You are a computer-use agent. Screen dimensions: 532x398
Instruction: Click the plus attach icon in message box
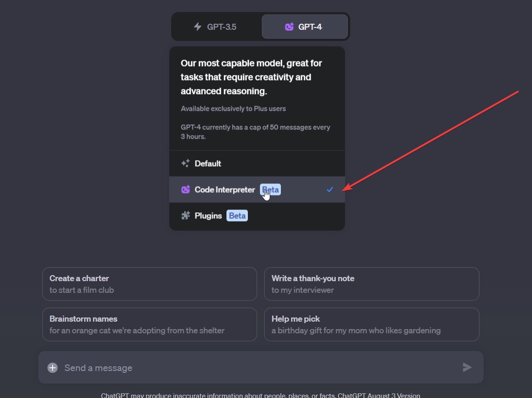[53, 368]
